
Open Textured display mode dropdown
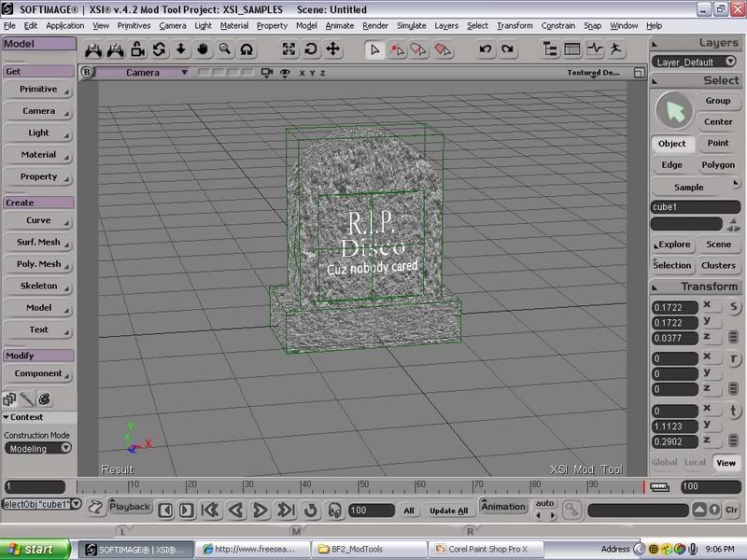(593, 73)
